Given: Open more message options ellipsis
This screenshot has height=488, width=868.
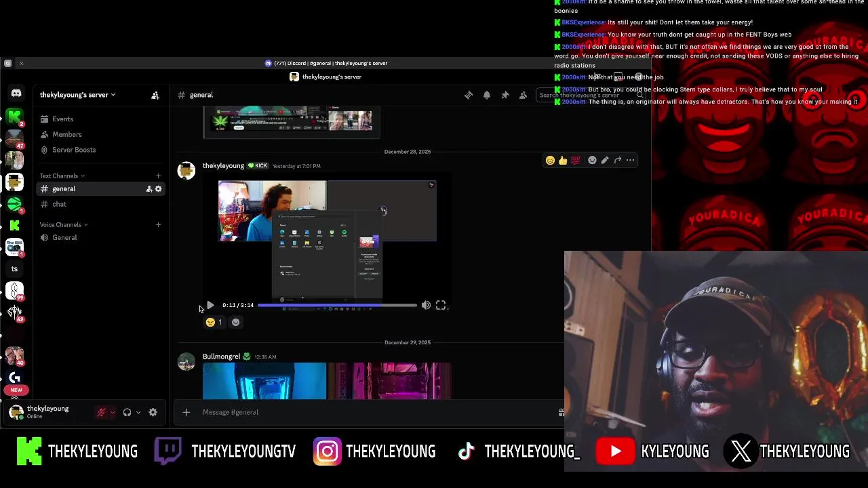Looking at the screenshot, I should coord(631,161).
